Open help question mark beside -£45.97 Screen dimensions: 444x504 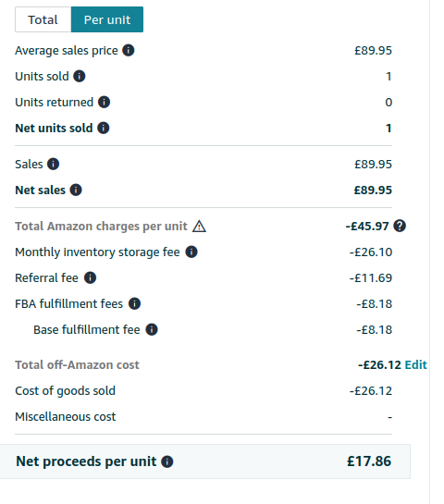coord(400,226)
